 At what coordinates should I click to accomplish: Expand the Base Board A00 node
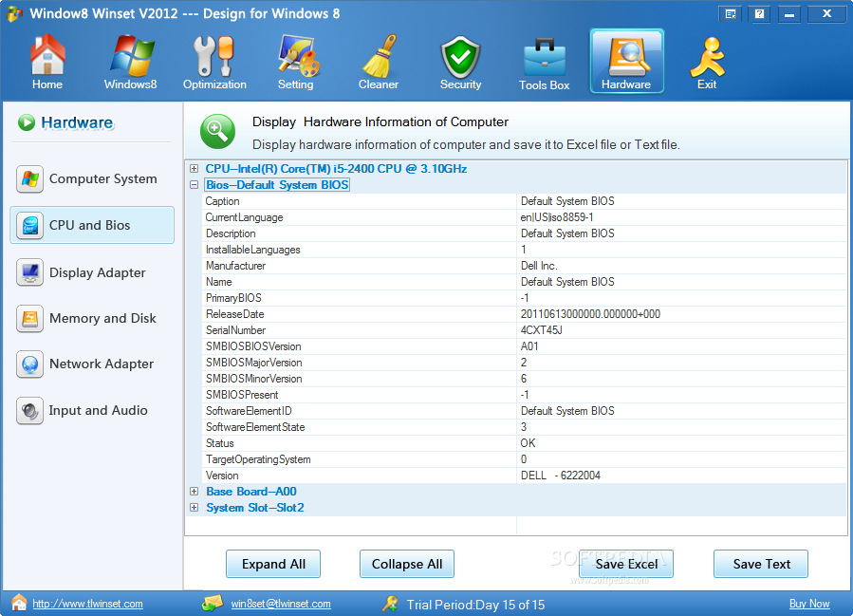[194, 492]
